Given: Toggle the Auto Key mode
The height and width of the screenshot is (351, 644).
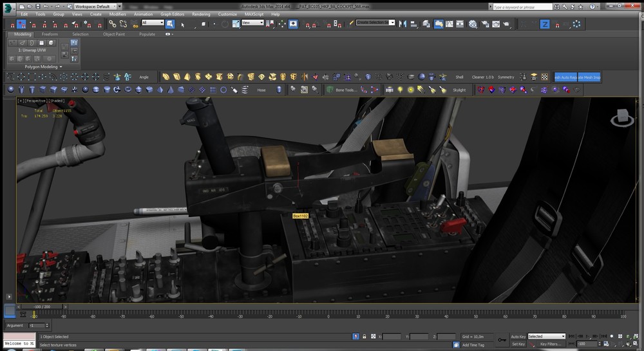Looking at the screenshot, I should pyautogui.click(x=518, y=336).
